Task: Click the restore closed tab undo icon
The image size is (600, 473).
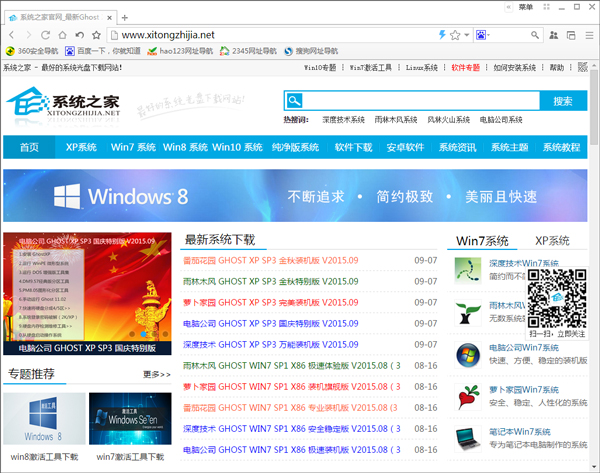Action: (80, 34)
